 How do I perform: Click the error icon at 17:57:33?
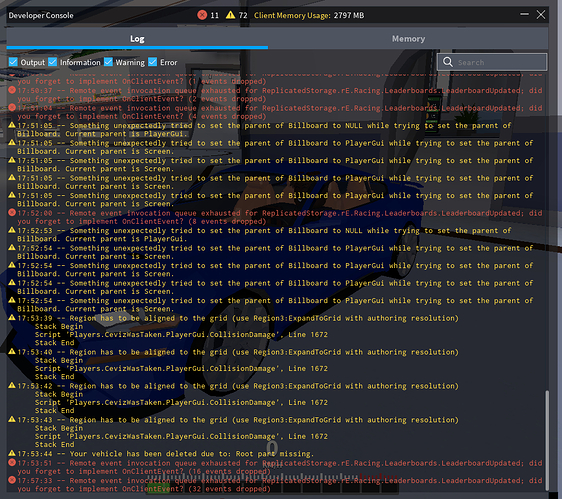[x=12, y=480]
